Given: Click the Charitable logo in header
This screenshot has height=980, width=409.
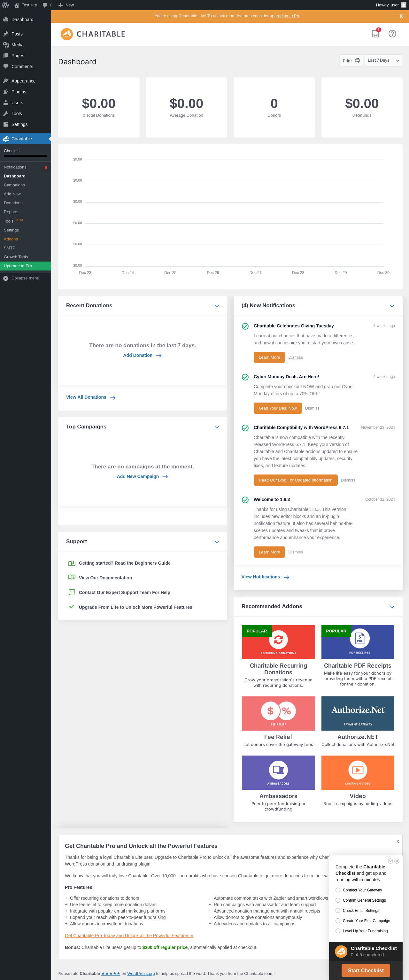Looking at the screenshot, I should 93,34.
